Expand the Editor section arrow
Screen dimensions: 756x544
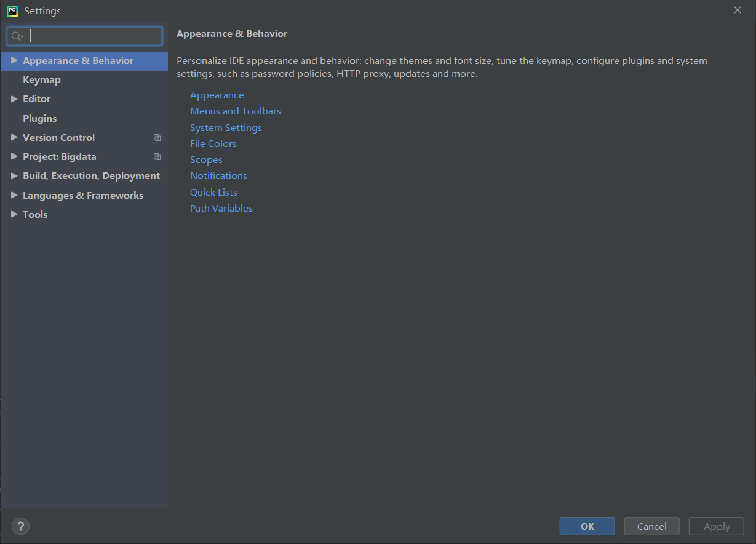(14, 98)
